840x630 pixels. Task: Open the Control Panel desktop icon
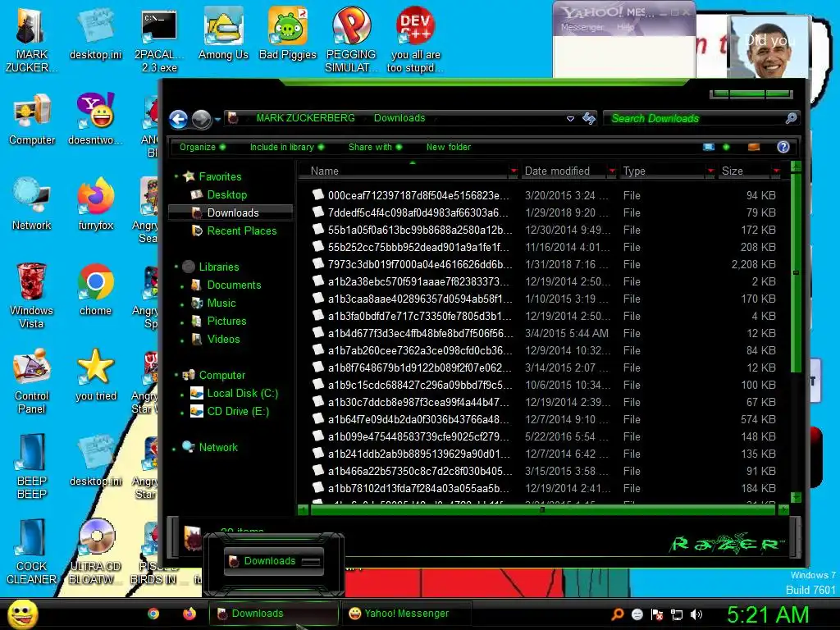pyautogui.click(x=32, y=381)
